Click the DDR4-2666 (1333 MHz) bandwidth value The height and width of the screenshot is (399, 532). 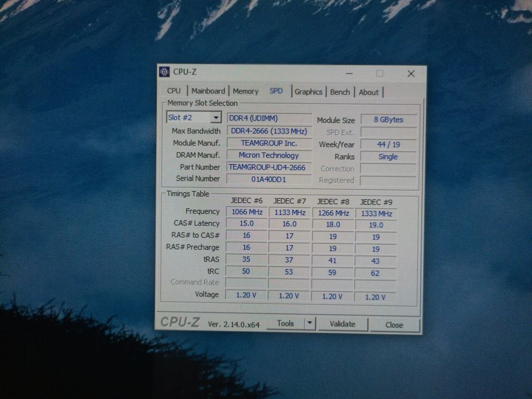click(269, 131)
